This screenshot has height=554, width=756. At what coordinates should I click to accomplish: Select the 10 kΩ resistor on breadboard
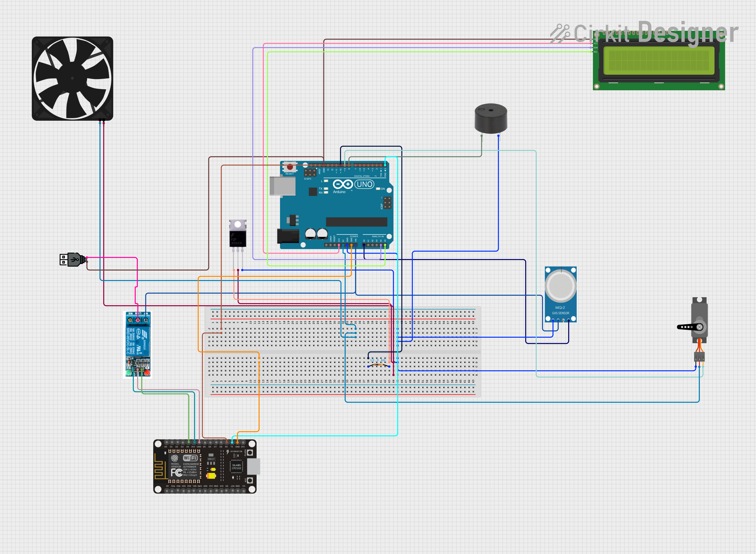(x=378, y=365)
